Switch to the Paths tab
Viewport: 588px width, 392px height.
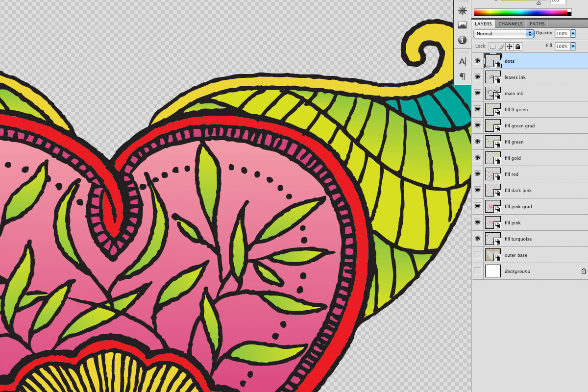pyautogui.click(x=537, y=24)
